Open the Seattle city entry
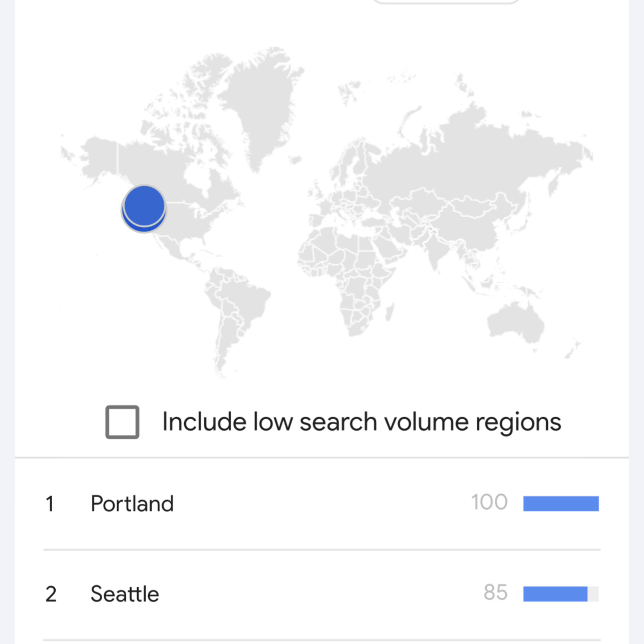644x644 pixels. pos(125,594)
